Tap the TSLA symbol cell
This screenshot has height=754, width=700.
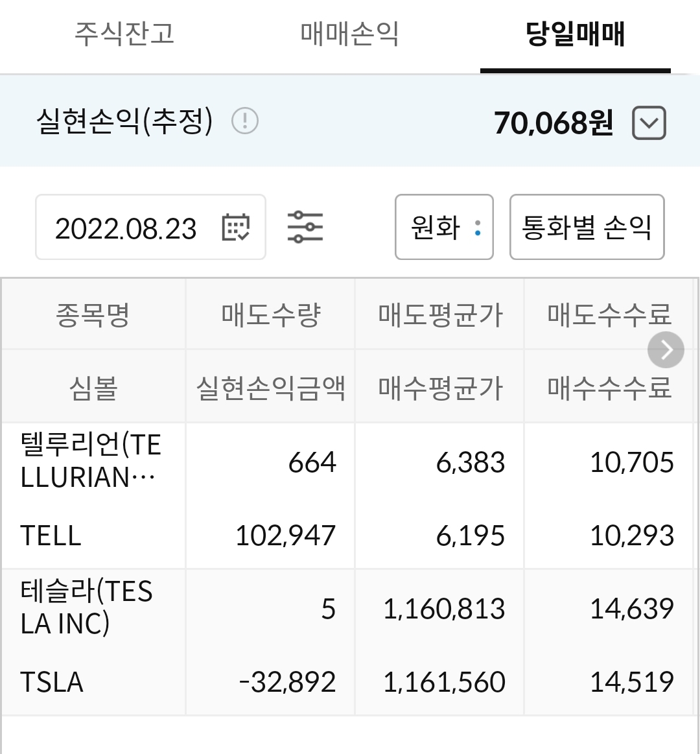pos(52,683)
